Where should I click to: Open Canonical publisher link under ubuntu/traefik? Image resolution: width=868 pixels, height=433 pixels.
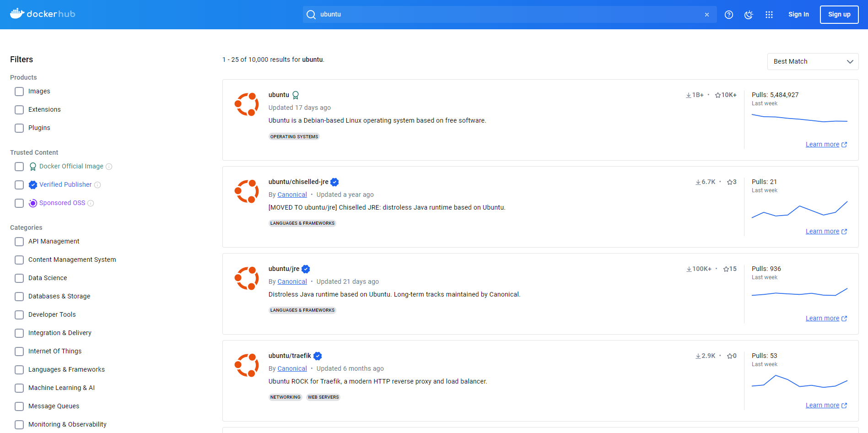[x=292, y=368]
